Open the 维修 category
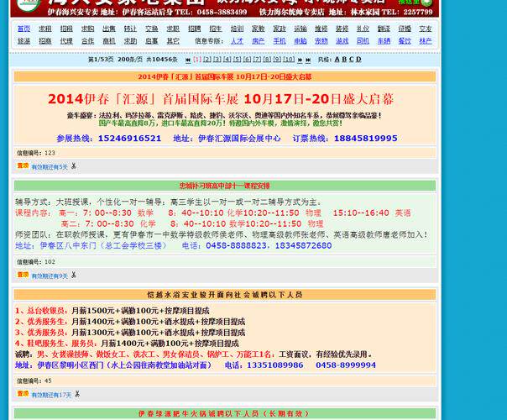 tap(321, 29)
